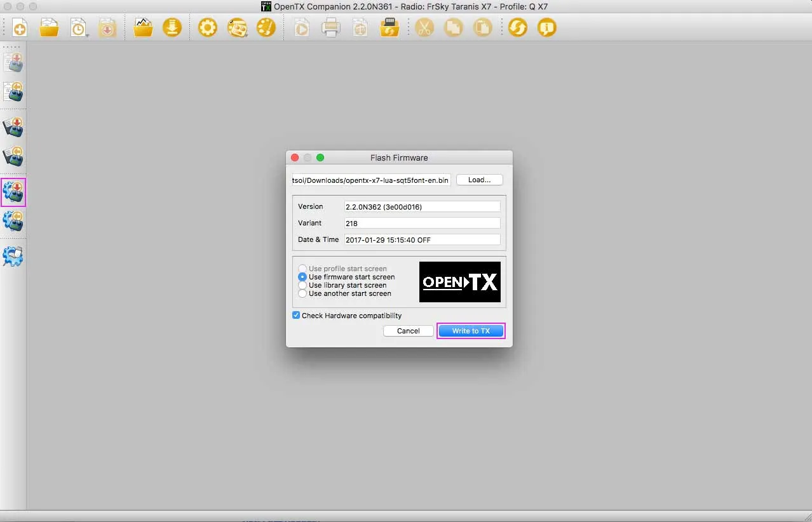
Task: Click the 'Load...' button
Action: pyautogui.click(x=479, y=180)
